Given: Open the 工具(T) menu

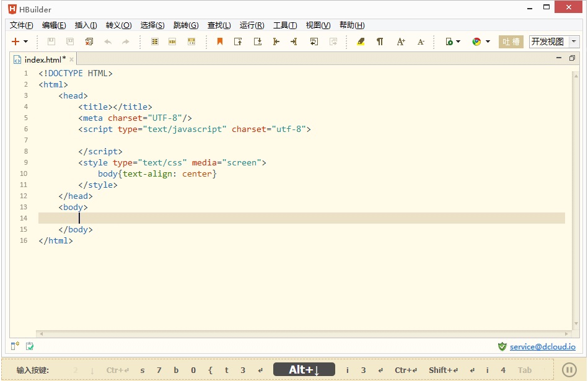Looking at the screenshot, I should 285,25.
